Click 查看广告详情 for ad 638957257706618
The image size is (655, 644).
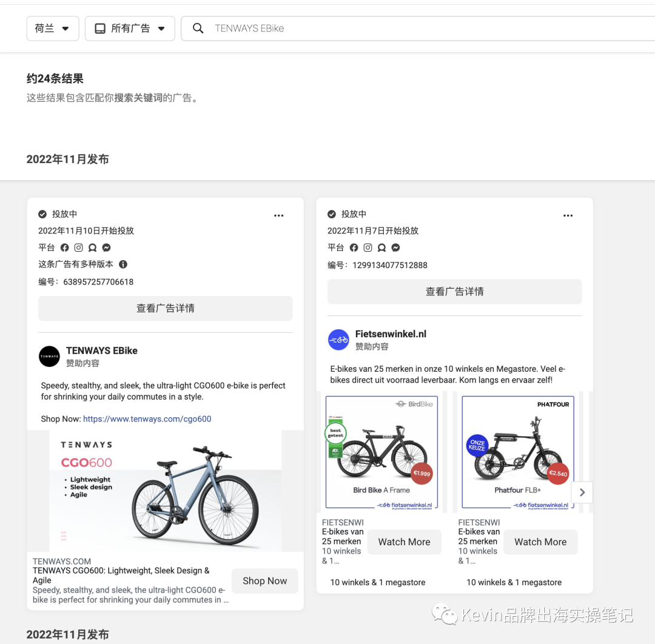click(x=166, y=309)
